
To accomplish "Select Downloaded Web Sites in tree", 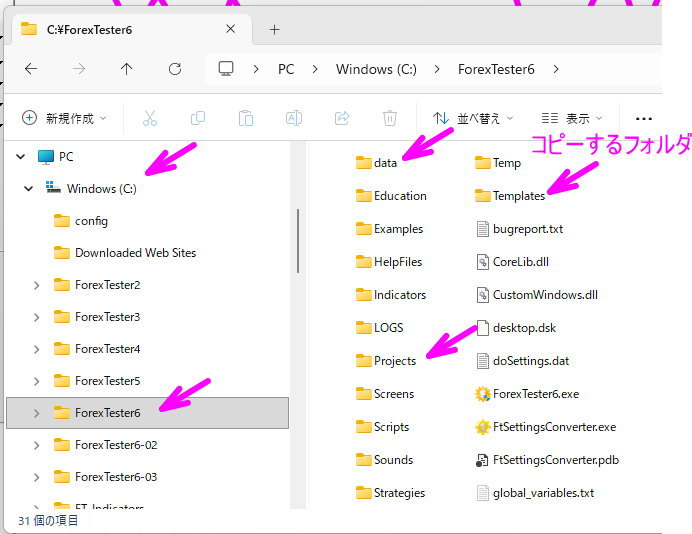I will (x=125, y=253).
